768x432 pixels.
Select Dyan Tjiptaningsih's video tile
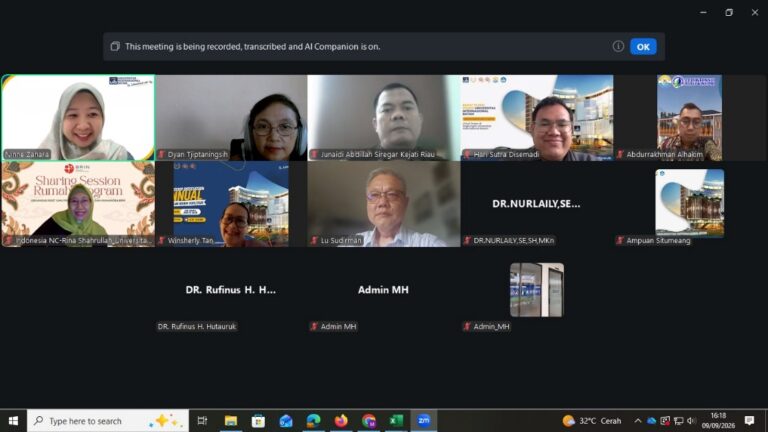click(x=231, y=118)
